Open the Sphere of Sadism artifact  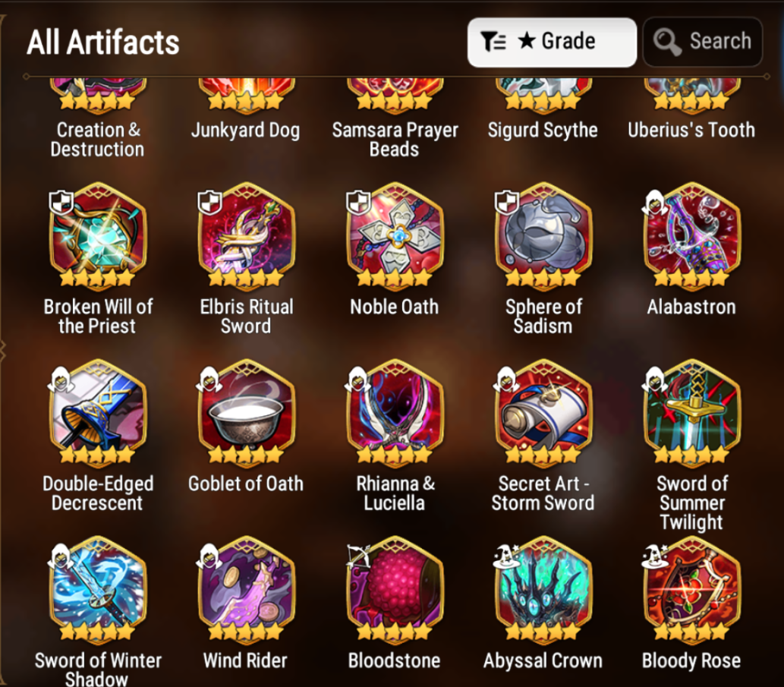pos(543,237)
